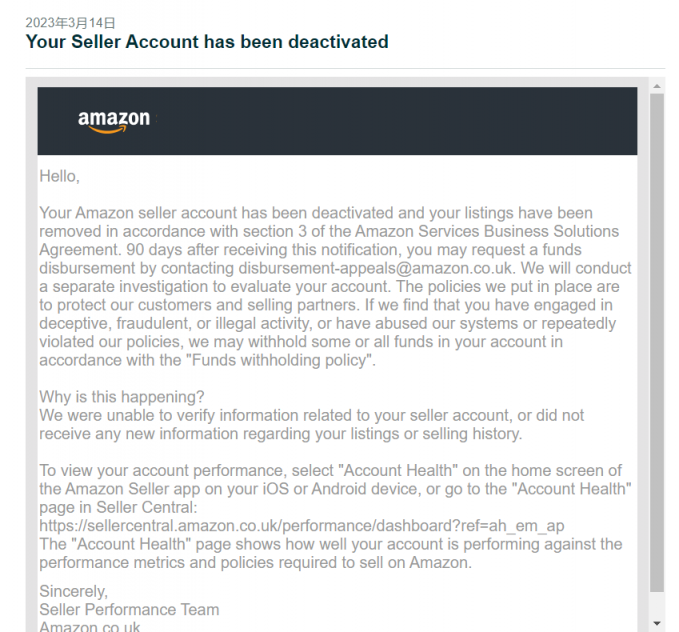This screenshot has height=632, width=679.
Task: Click the Amazon logo in header
Action: [x=114, y=122]
